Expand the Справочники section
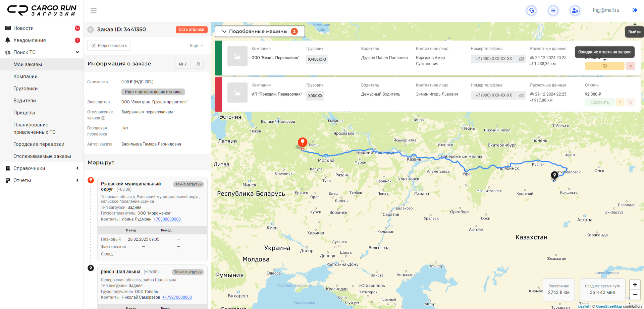Screen dimensions: 644x309 pos(42,168)
